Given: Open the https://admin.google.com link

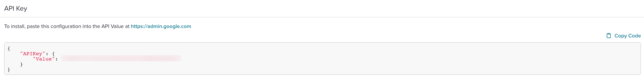Looking at the screenshot, I should (161, 26).
